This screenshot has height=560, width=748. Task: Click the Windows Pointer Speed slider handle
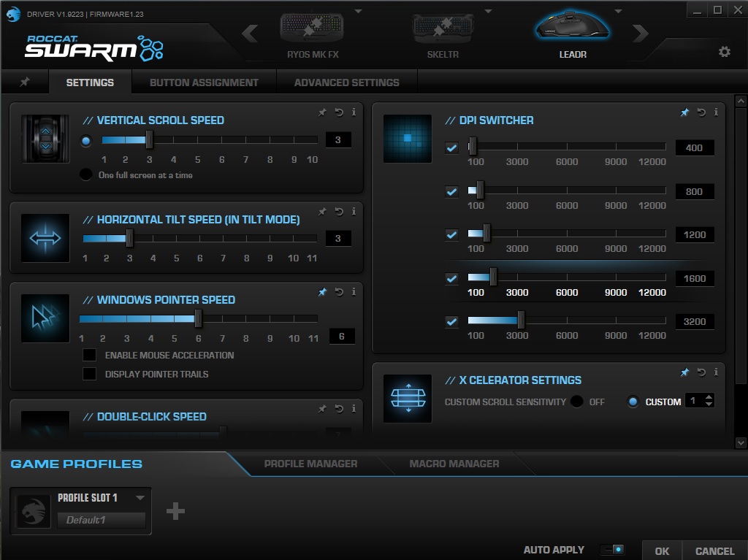pos(199,318)
